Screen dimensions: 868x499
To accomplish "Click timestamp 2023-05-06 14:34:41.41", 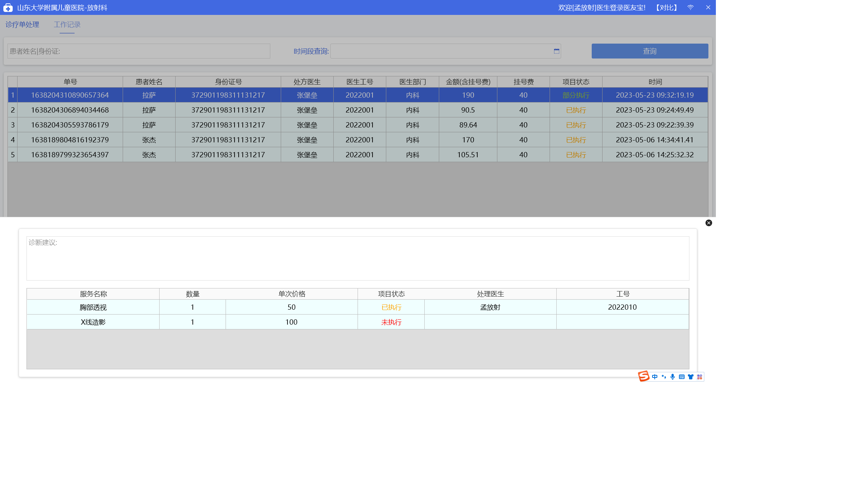I will (655, 140).
